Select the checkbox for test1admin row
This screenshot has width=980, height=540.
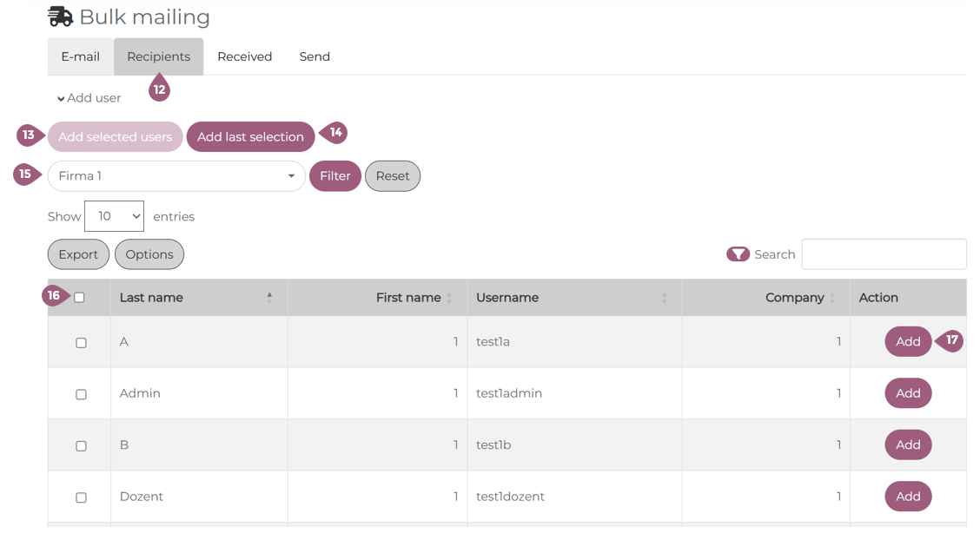coord(81,394)
